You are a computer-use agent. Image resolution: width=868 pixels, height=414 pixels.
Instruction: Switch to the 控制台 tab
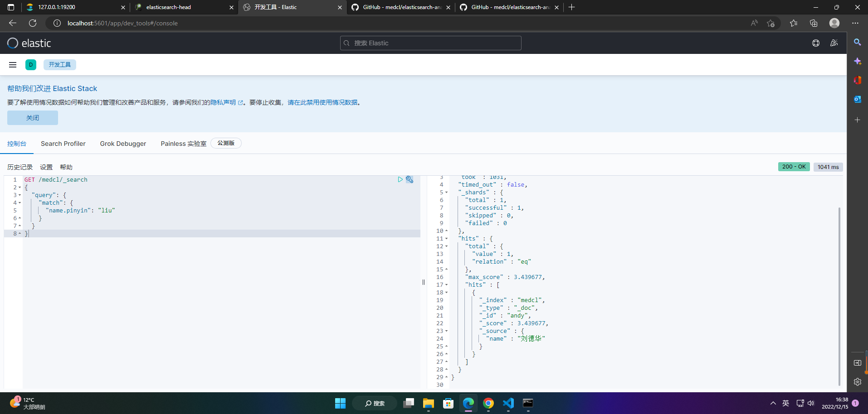click(17, 144)
